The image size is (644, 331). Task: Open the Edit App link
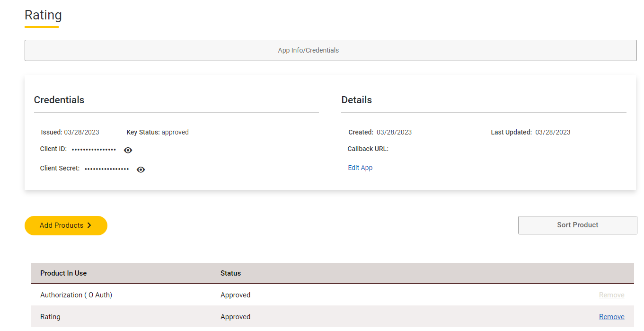coord(360,168)
